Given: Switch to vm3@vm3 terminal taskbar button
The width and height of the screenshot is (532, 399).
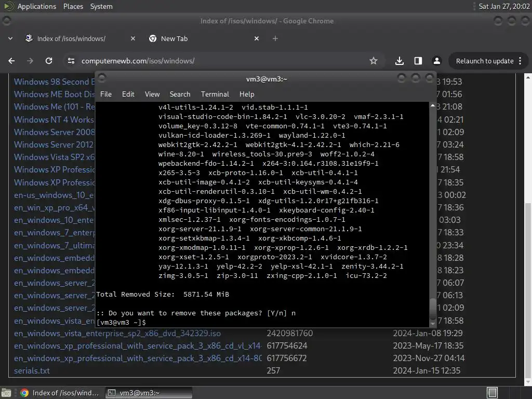Looking at the screenshot, I should (149, 393).
